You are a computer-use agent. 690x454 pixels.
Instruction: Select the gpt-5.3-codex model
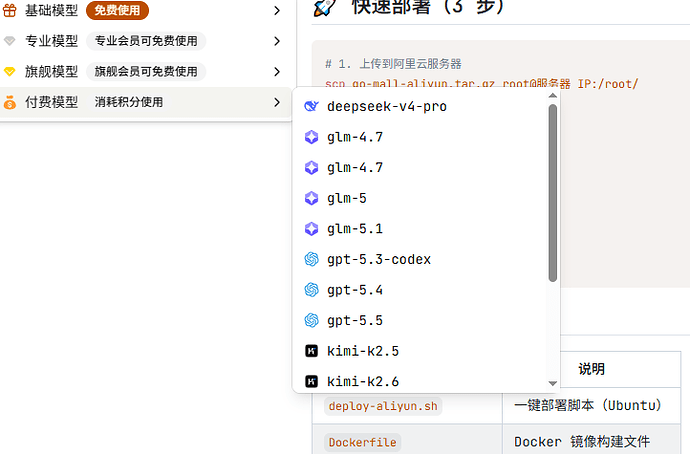(420, 259)
